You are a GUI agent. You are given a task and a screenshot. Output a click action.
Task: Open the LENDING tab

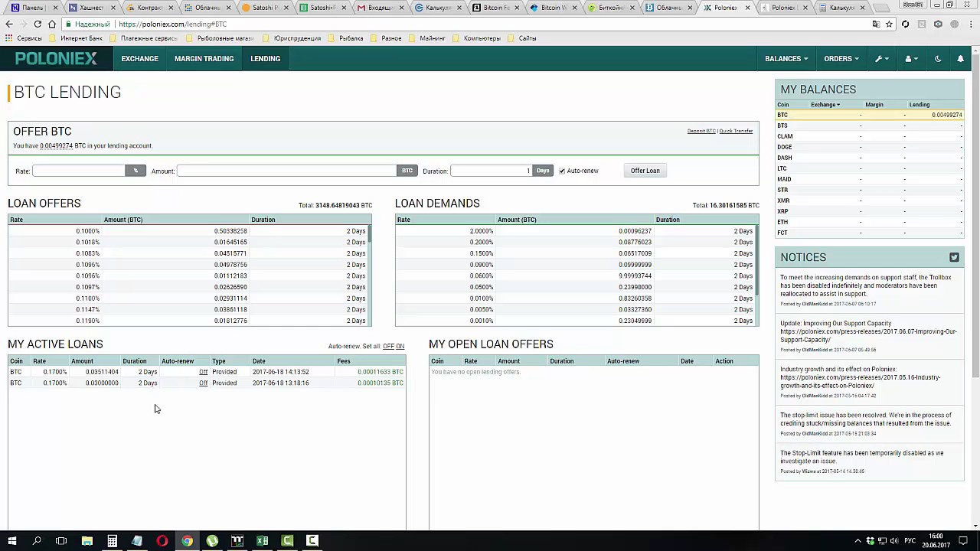pos(265,59)
